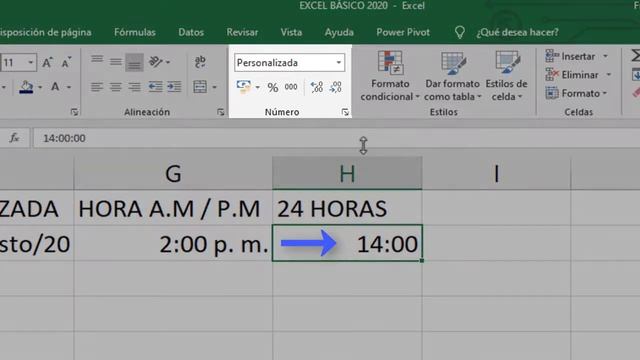The width and height of the screenshot is (640, 360).
Task: Click the fx insert function icon
Action: pos(14,138)
